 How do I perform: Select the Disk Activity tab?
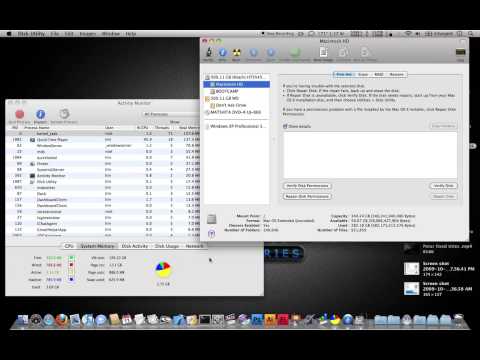pos(135,246)
